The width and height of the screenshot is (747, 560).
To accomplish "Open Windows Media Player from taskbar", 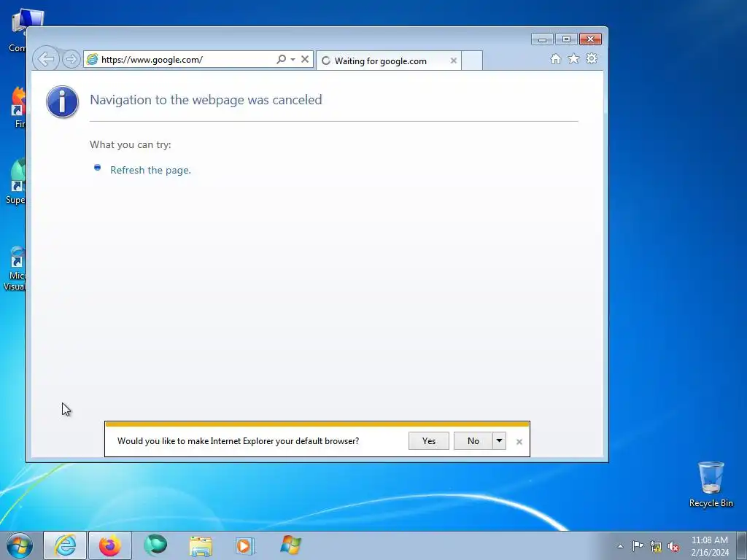I will [x=245, y=545].
